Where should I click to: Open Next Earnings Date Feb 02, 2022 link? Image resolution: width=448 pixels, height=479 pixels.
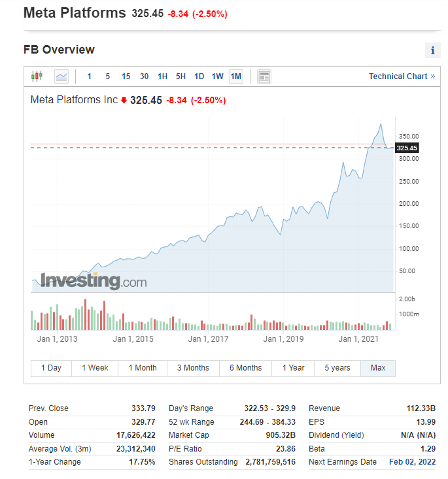click(x=412, y=462)
